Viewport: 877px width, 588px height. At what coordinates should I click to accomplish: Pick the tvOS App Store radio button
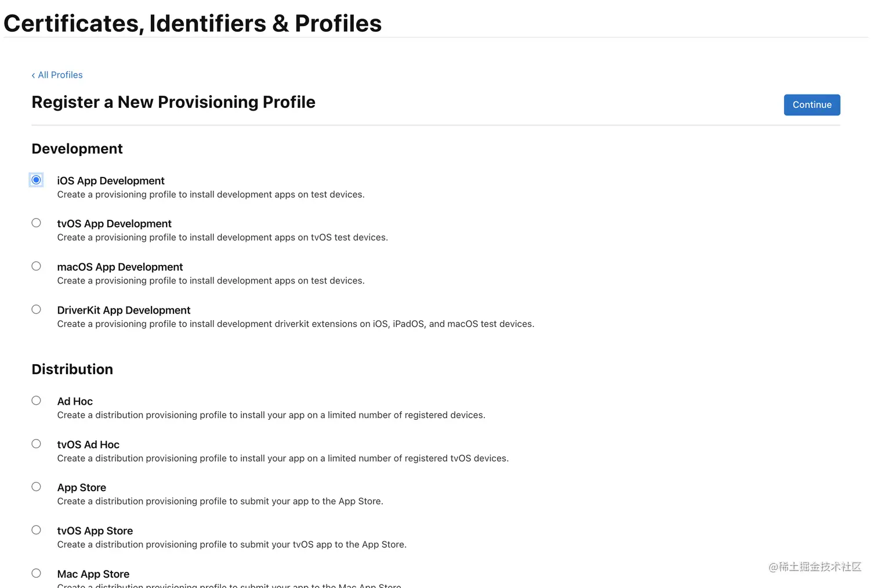(x=36, y=530)
